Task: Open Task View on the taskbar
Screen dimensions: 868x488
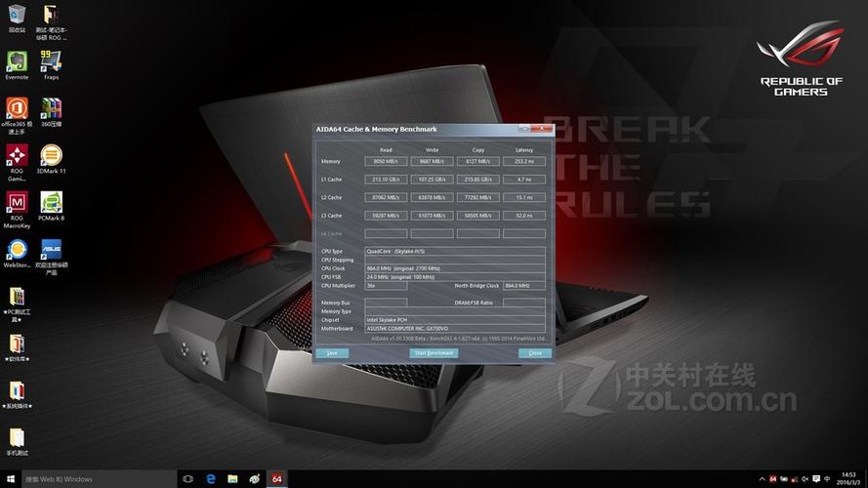Action: coord(187,479)
